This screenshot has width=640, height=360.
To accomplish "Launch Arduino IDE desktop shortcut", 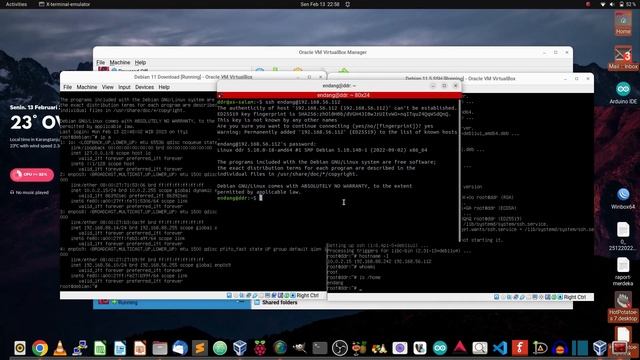I will coord(623,93).
